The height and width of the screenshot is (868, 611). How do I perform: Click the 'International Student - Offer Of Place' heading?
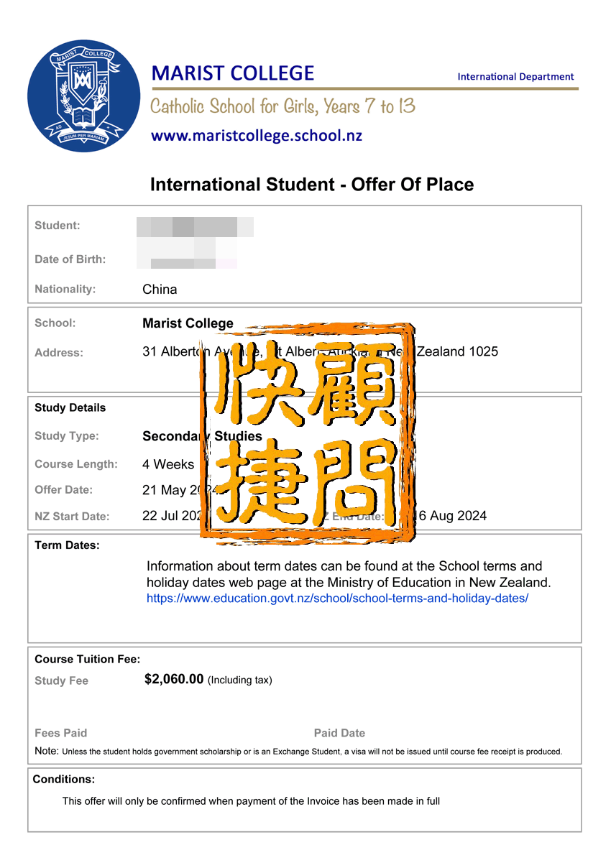[312, 185]
